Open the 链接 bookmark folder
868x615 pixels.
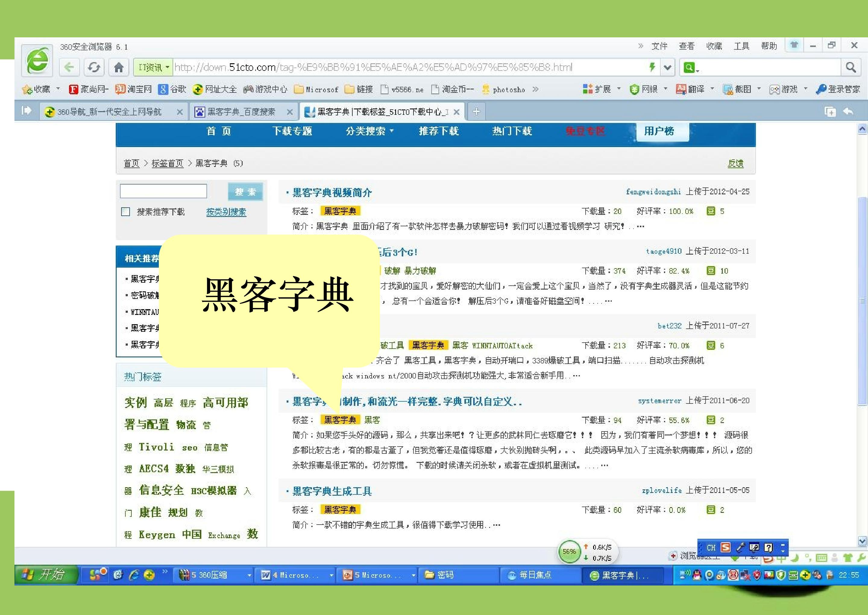click(359, 89)
